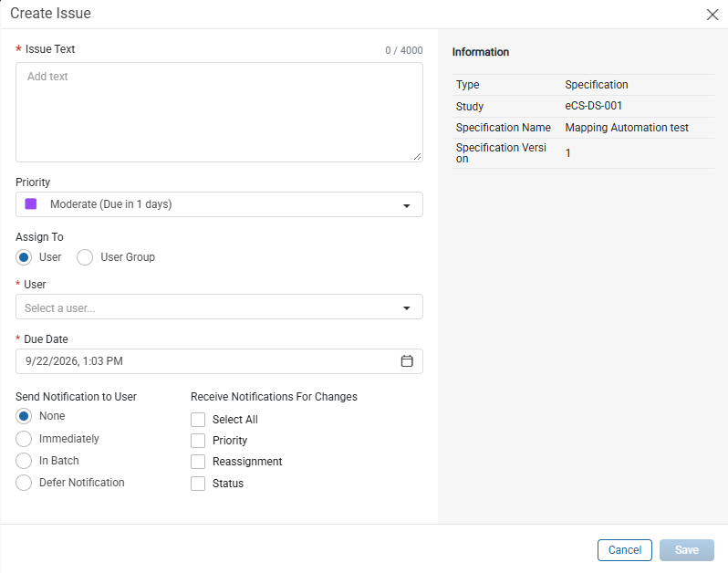Image resolution: width=728 pixels, height=573 pixels.
Task: Click the issue text resize handle
Action: [x=418, y=157]
